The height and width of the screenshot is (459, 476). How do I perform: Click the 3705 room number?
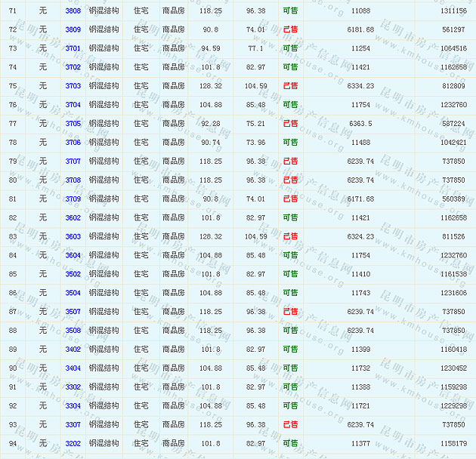pos(73,124)
